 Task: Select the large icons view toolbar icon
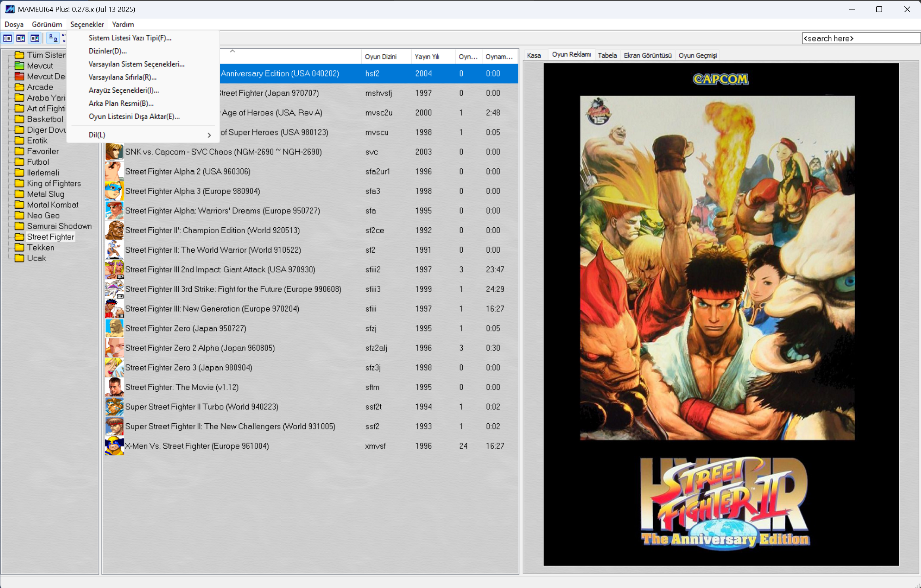(x=53, y=38)
